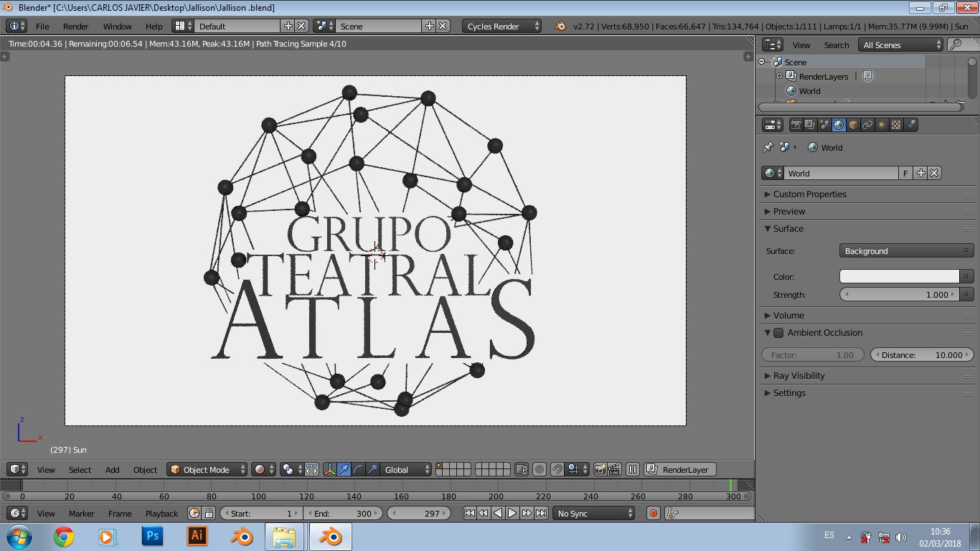The height and width of the screenshot is (551, 980).
Task: Pin the properties context with pushpin
Action: 768,147
